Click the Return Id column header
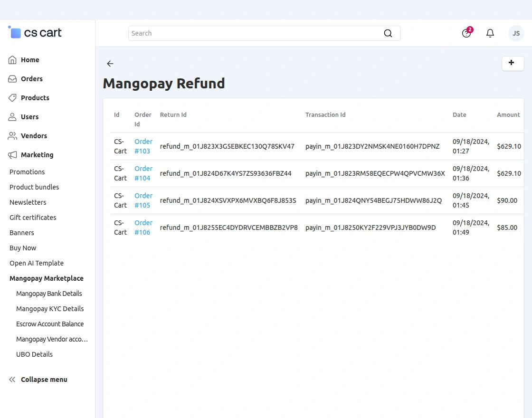 tap(173, 114)
